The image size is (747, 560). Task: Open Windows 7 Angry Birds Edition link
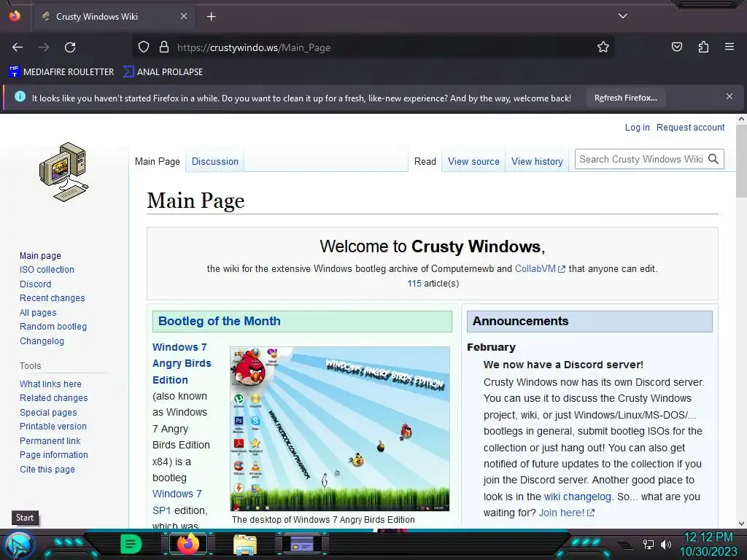tap(182, 363)
